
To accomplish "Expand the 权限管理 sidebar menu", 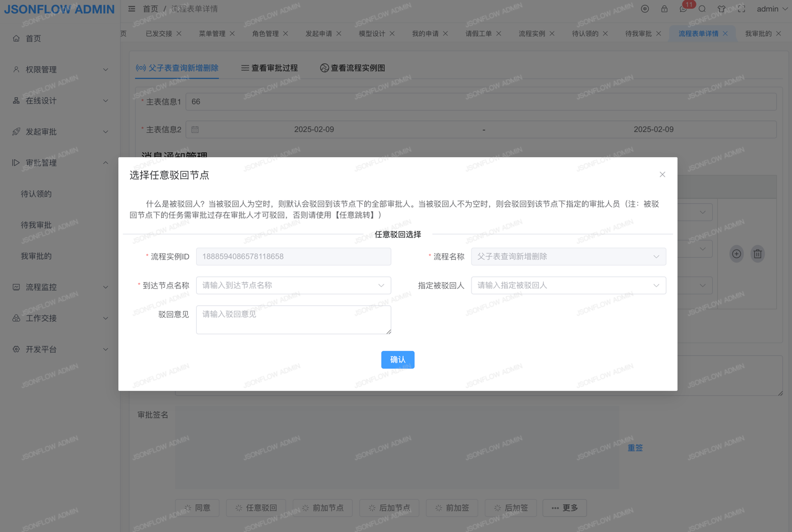I will 60,69.
